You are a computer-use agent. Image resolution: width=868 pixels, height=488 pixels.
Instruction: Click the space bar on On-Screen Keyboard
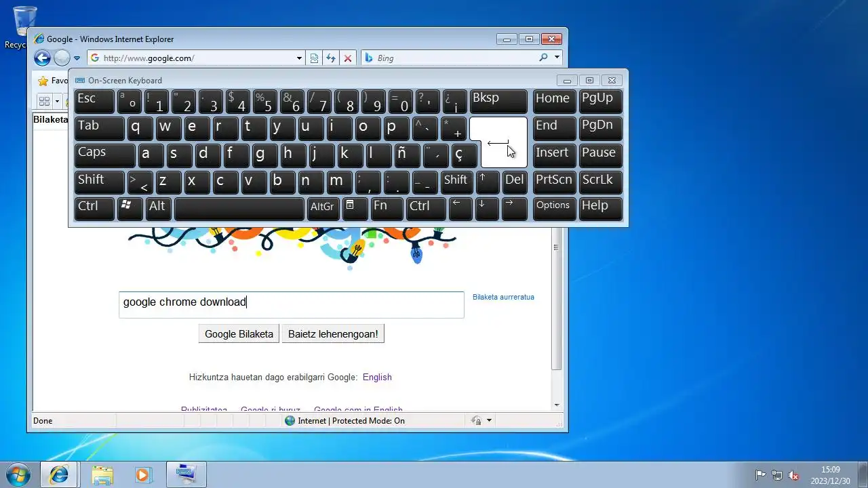pos(239,209)
